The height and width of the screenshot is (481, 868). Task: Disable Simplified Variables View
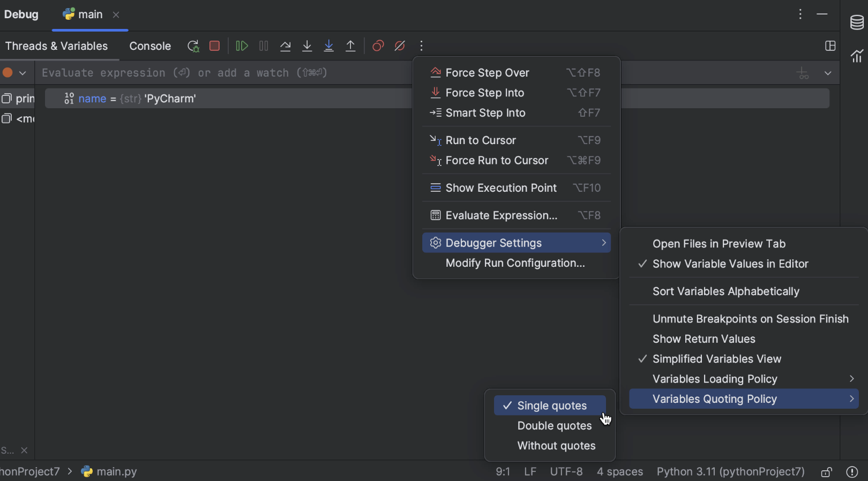click(716, 359)
